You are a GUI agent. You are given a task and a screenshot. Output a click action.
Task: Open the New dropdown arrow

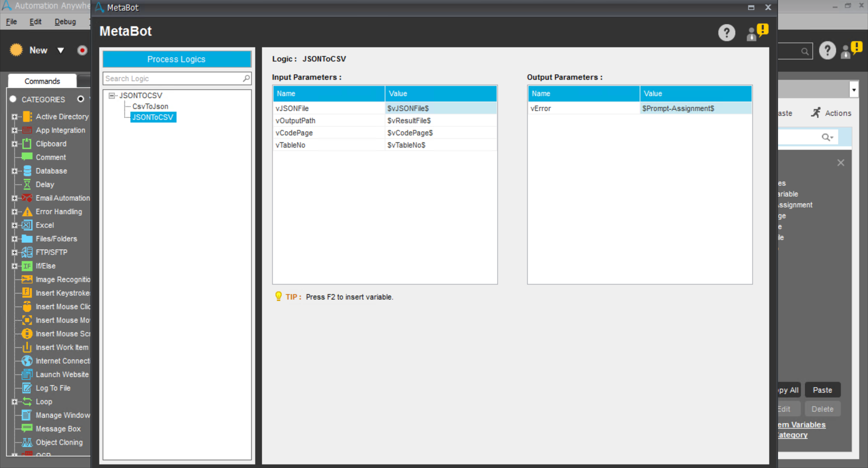61,50
